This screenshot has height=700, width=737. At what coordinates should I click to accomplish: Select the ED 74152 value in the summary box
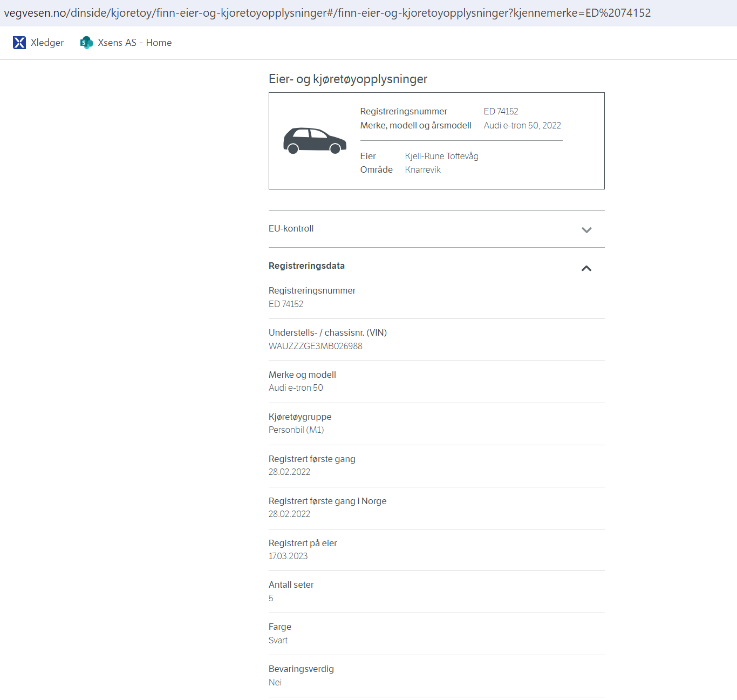pos(501,112)
